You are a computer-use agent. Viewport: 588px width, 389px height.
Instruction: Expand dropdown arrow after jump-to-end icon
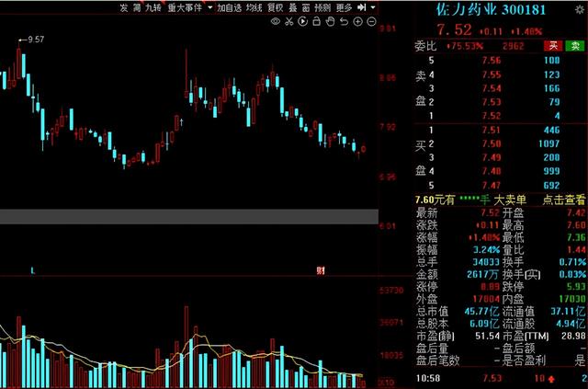click(373, 7)
